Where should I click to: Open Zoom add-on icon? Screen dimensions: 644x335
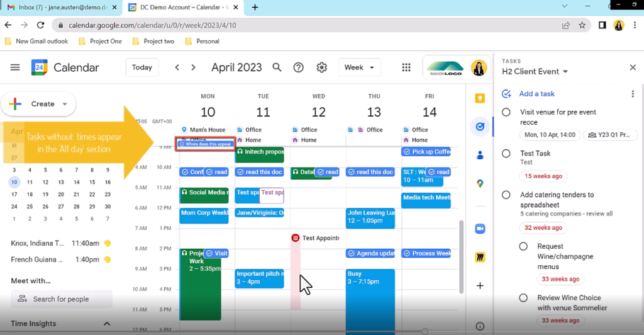480,229
